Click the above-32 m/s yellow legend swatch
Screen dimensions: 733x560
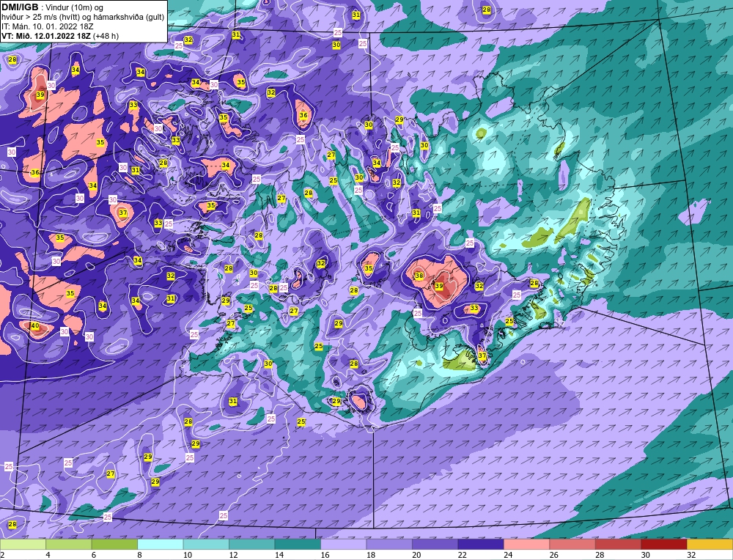tap(710, 545)
